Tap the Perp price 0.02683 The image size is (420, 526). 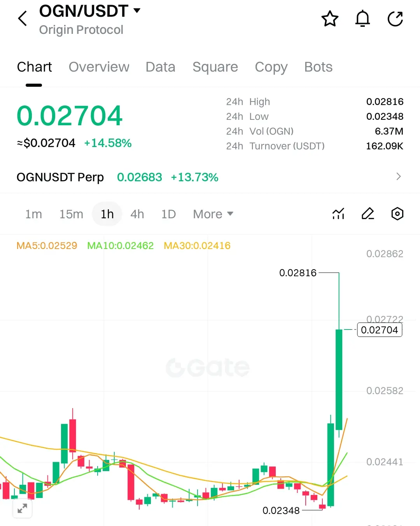click(139, 177)
